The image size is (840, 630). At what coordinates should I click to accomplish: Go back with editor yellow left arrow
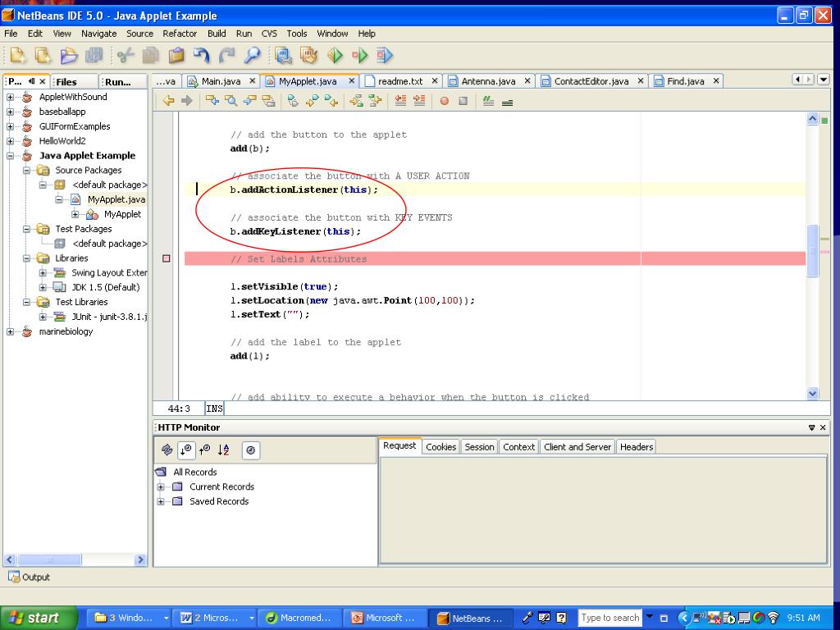(168, 101)
